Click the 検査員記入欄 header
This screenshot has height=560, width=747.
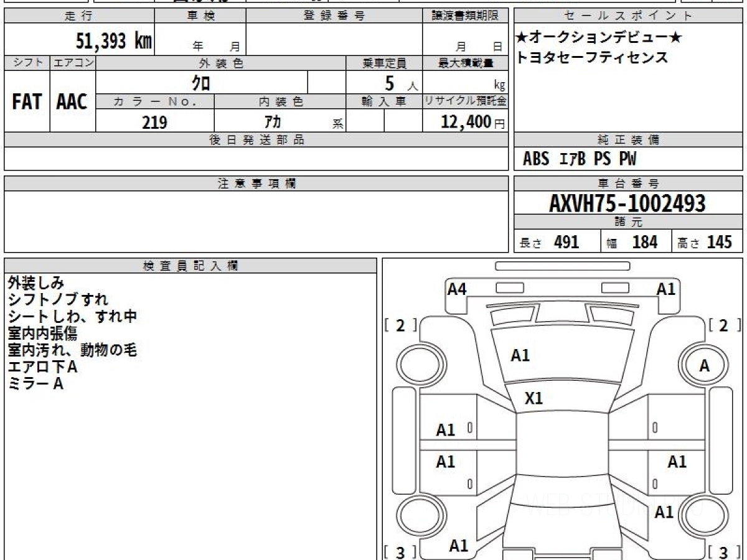pyautogui.click(x=190, y=266)
